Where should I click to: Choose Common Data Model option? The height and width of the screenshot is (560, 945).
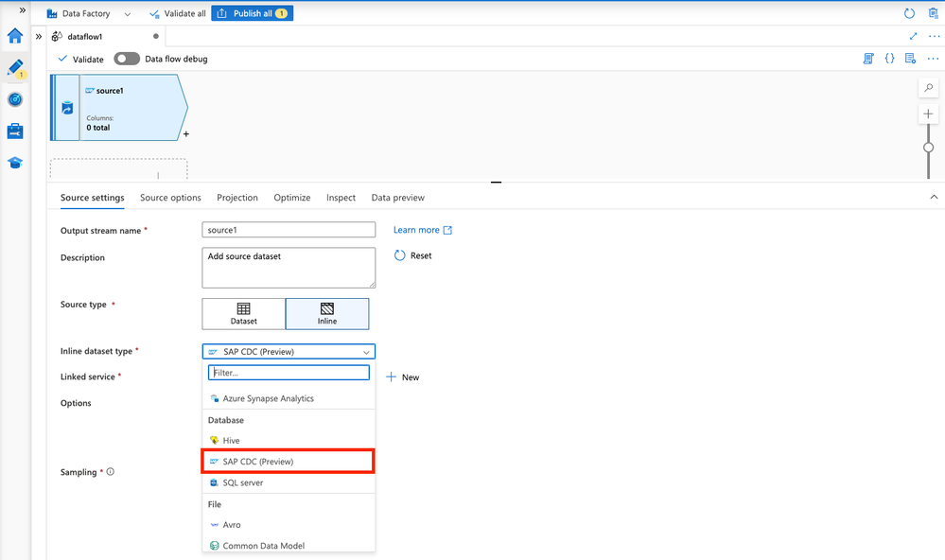[x=289, y=544]
